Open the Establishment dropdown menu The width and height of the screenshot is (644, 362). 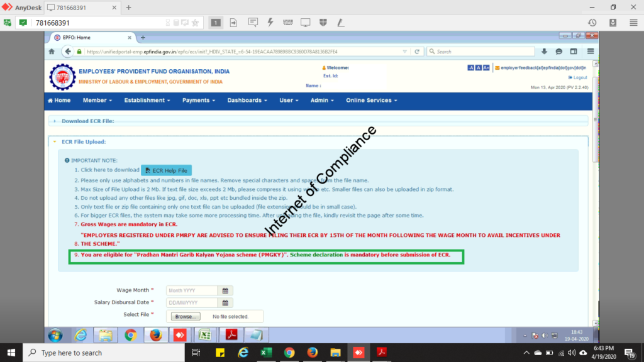click(x=147, y=101)
